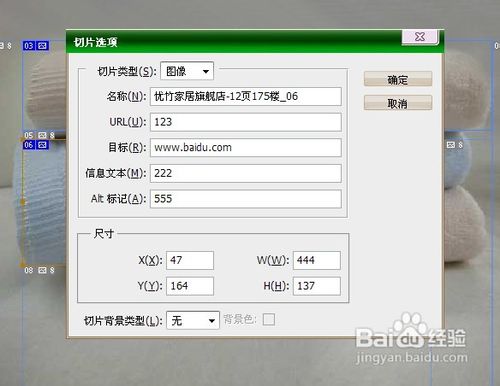This screenshot has width=500, height=386.
Task: Click the slice 03 badge icon
Action: [x=42, y=46]
